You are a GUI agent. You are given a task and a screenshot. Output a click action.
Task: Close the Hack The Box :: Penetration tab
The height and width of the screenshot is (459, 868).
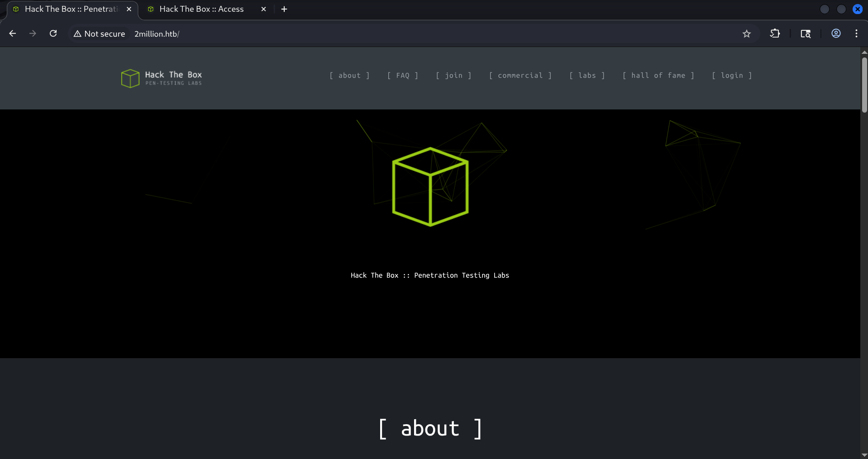129,9
